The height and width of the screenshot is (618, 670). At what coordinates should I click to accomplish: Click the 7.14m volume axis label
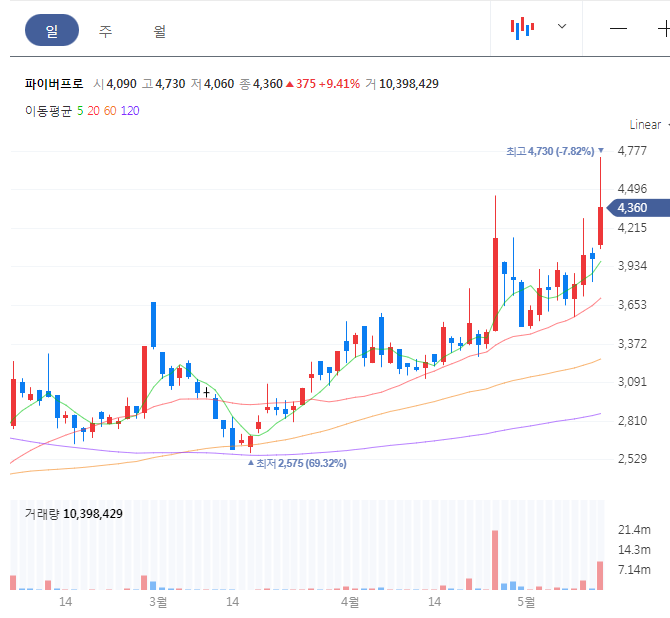(x=634, y=570)
